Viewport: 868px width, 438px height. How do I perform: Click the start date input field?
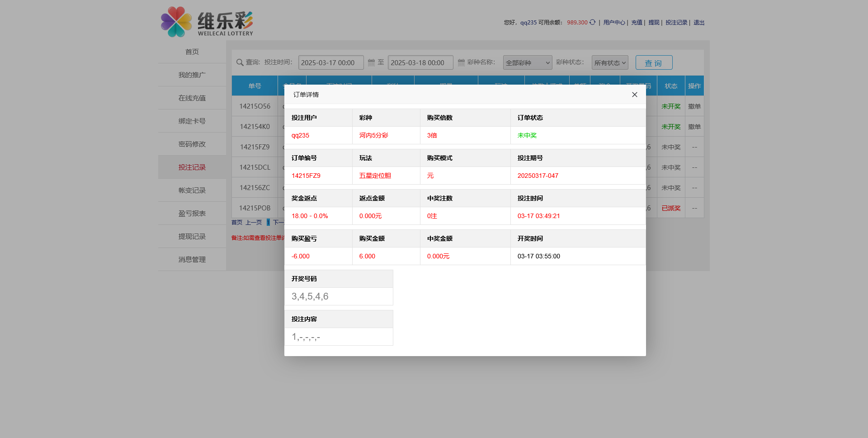click(x=331, y=62)
